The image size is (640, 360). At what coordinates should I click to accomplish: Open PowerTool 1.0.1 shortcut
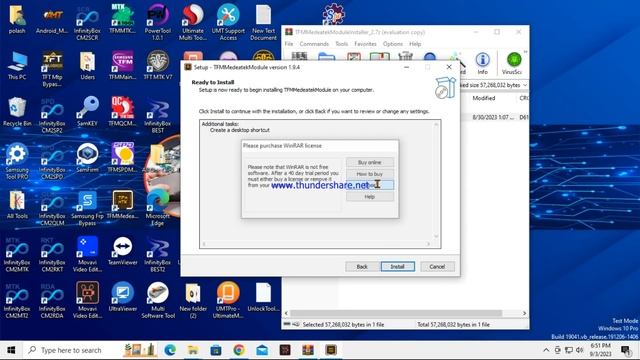(158, 23)
